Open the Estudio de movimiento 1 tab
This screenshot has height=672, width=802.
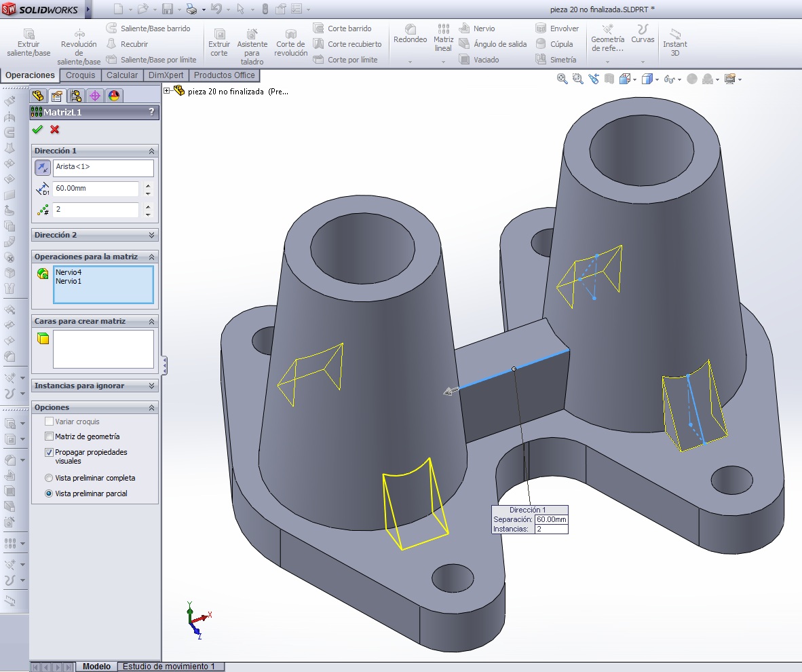(x=169, y=667)
